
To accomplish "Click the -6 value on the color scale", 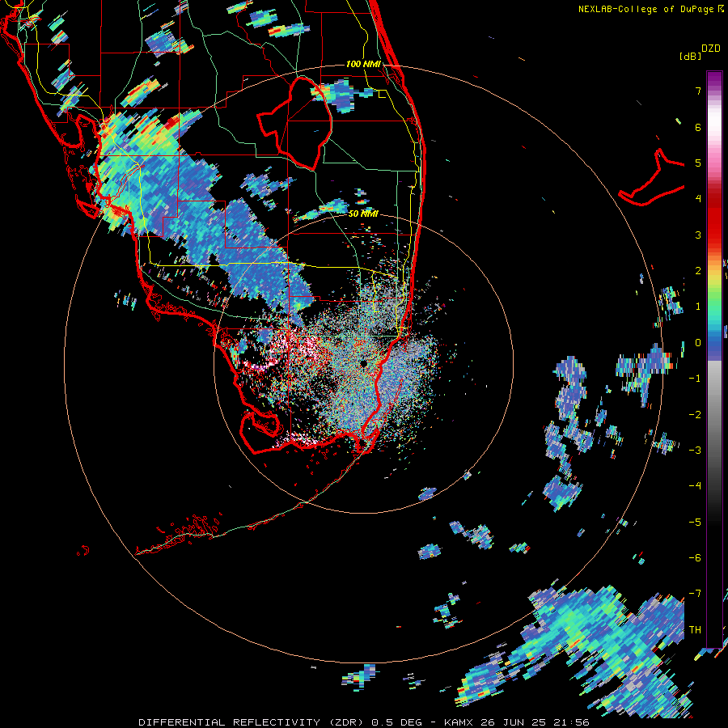I will tap(695, 557).
